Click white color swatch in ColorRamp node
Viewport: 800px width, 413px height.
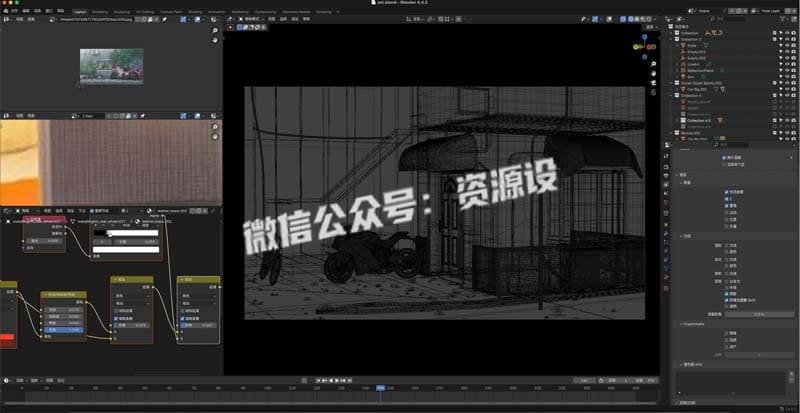[126, 250]
